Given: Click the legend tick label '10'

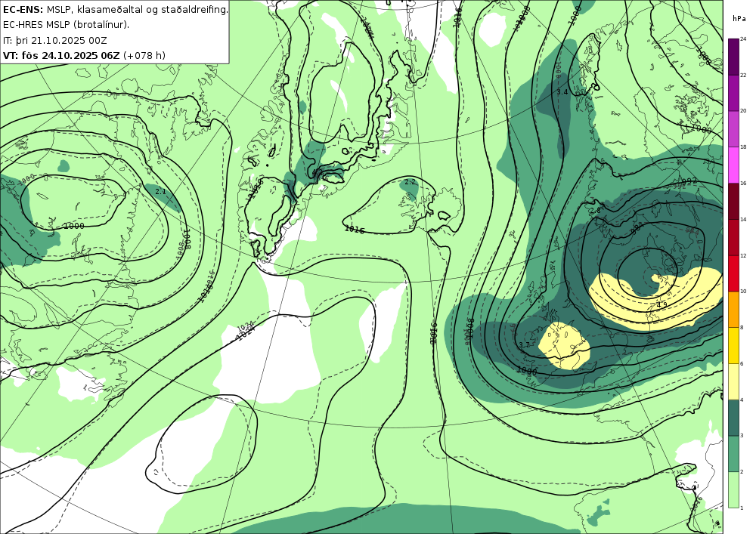Looking at the screenshot, I should click(743, 292).
